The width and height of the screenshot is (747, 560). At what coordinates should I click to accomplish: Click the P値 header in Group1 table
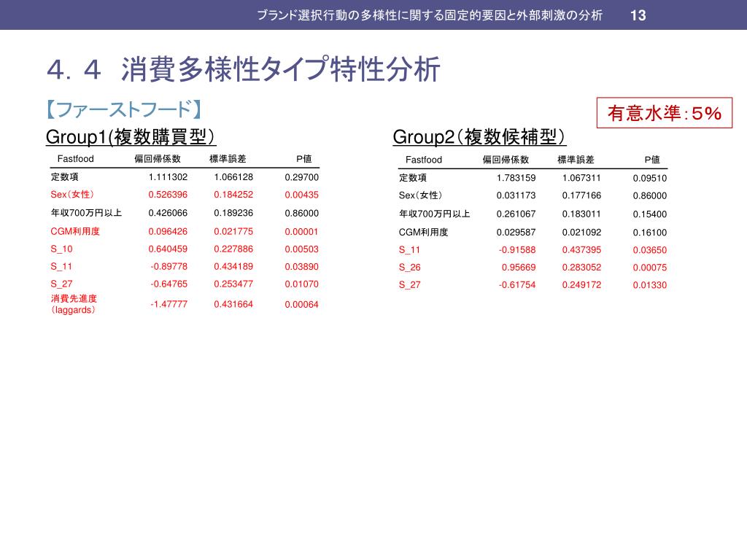pos(304,158)
